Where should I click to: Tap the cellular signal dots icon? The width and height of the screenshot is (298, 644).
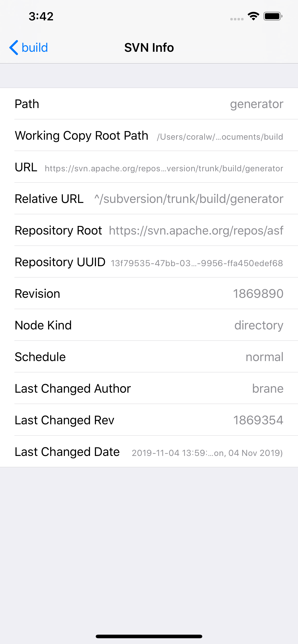237,19
